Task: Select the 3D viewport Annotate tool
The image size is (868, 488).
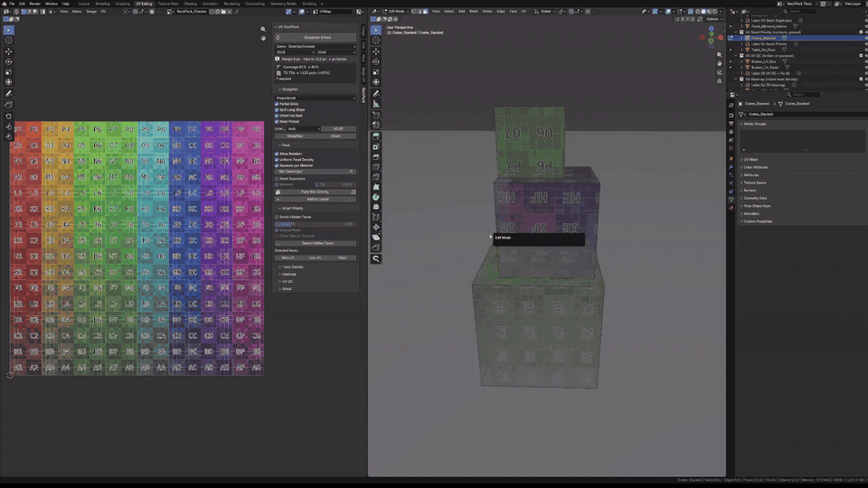Action: click(376, 93)
